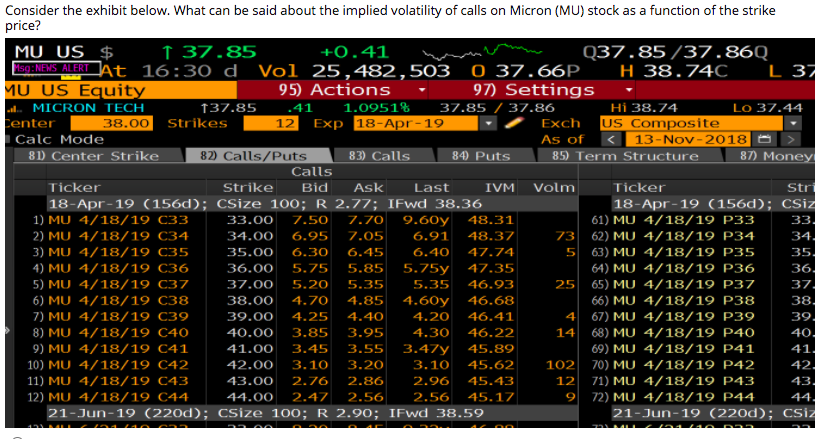Viewport: 827px width, 439px height.
Task: Click the Msg:NEWS ALERT badge
Action: (56, 68)
